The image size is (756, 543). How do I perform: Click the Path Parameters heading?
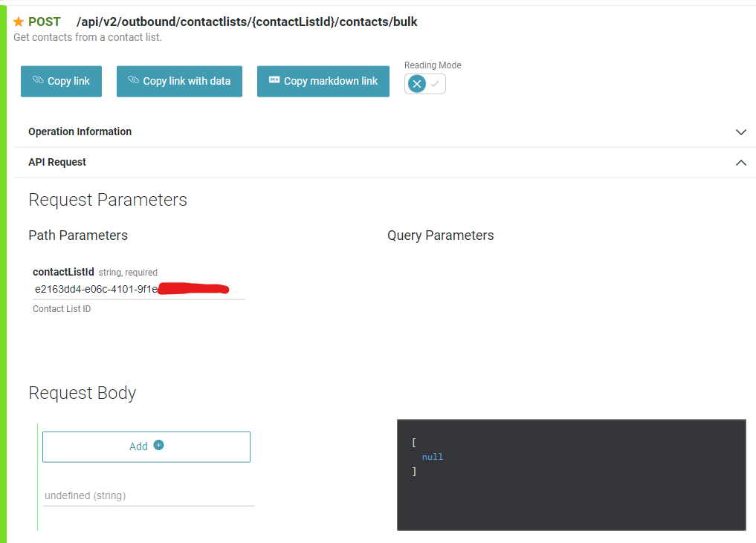[78, 235]
